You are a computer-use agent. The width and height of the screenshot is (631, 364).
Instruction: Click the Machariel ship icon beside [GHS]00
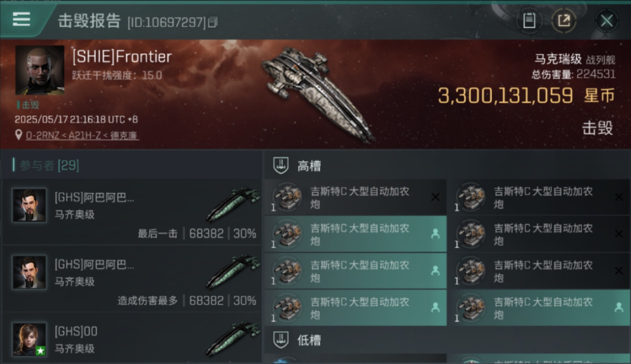(233, 338)
